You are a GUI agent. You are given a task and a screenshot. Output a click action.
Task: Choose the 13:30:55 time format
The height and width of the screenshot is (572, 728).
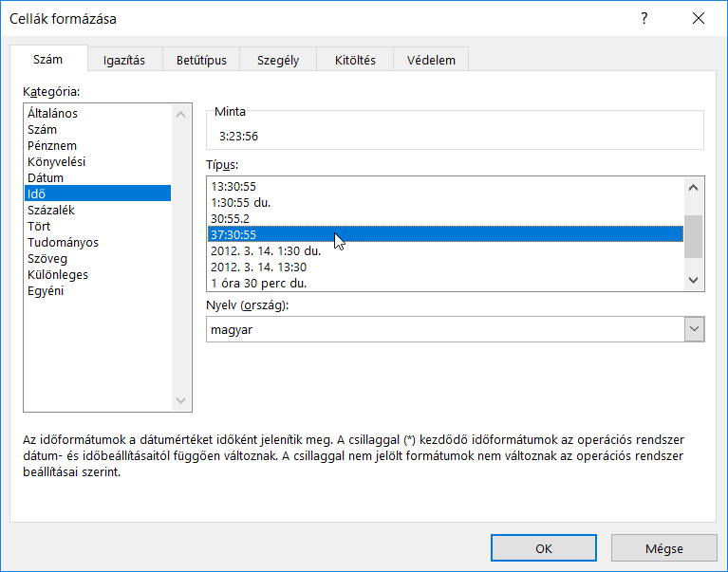(233, 186)
